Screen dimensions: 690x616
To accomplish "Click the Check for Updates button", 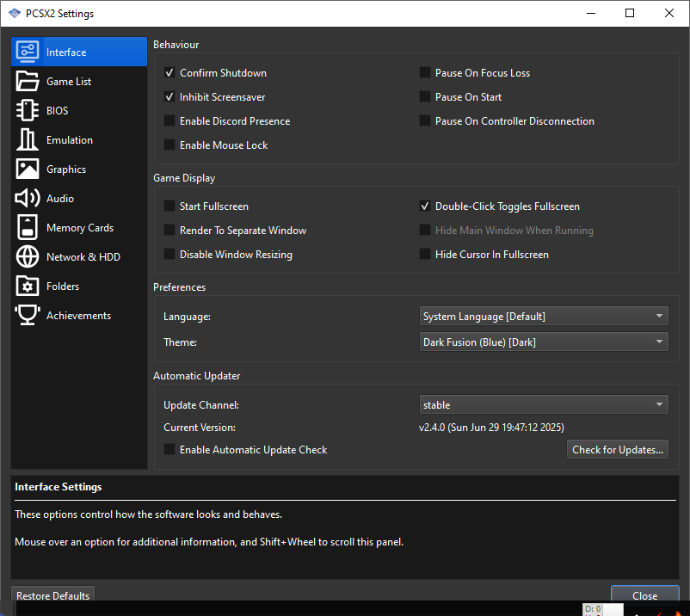I will (x=618, y=450).
